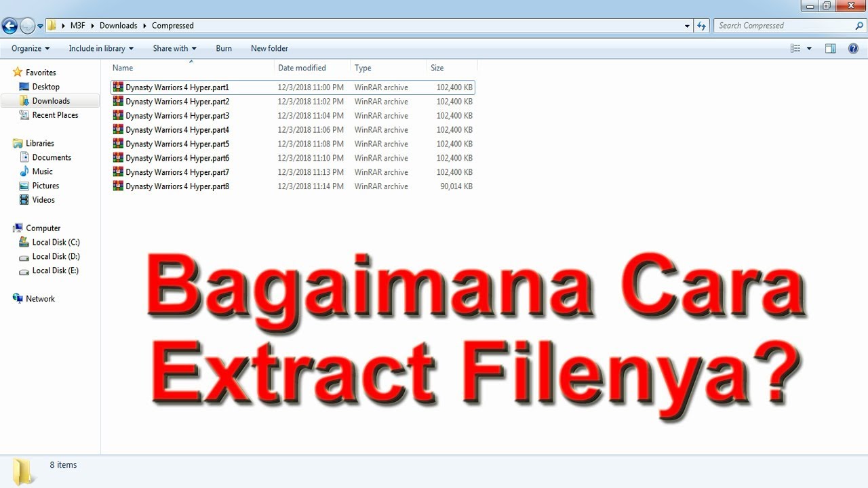Screen dimensions: 868x488
Task: Open the view options dropdown arrow
Action: [x=809, y=48]
